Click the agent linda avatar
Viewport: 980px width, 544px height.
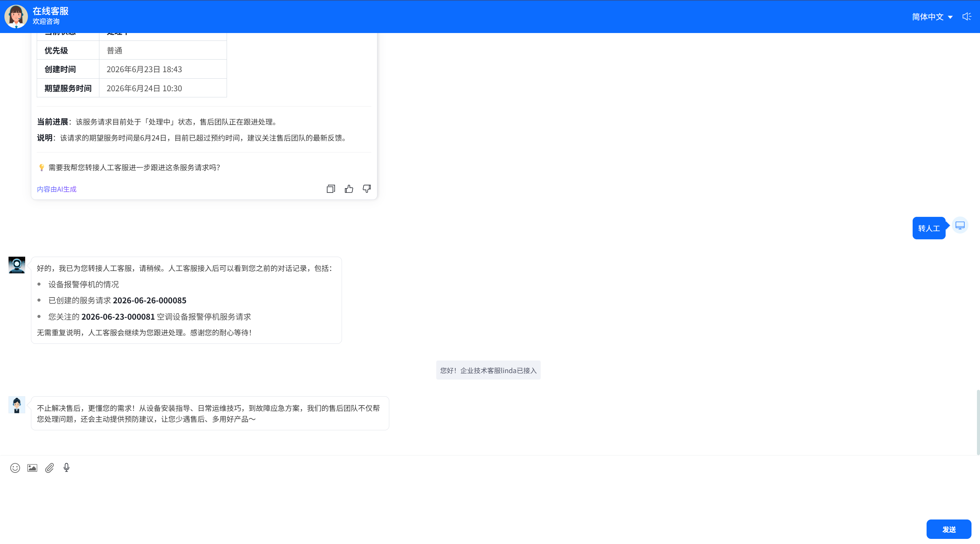(x=17, y=405)
